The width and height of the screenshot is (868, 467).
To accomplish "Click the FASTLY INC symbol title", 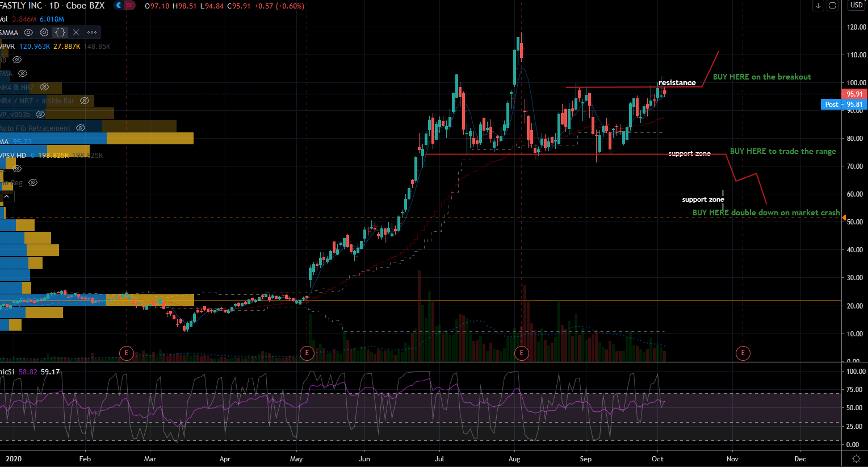I will point(21,6).
